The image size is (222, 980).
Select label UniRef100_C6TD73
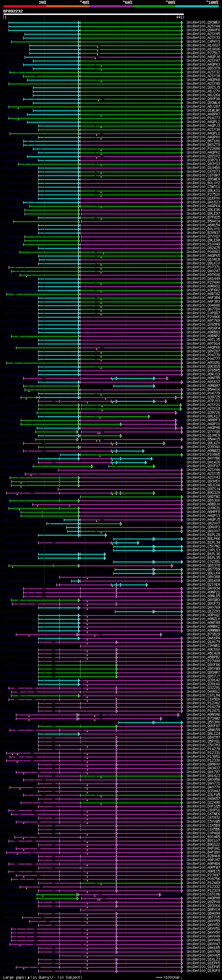pyautogui.click(x=203, y=172)
